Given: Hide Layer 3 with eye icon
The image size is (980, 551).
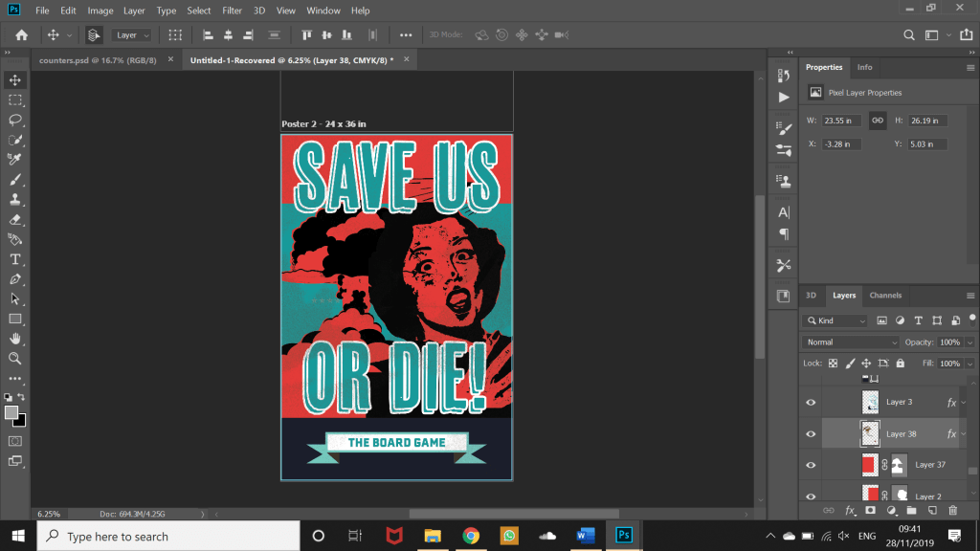Looking at the screenshot, I should (811, 403).
